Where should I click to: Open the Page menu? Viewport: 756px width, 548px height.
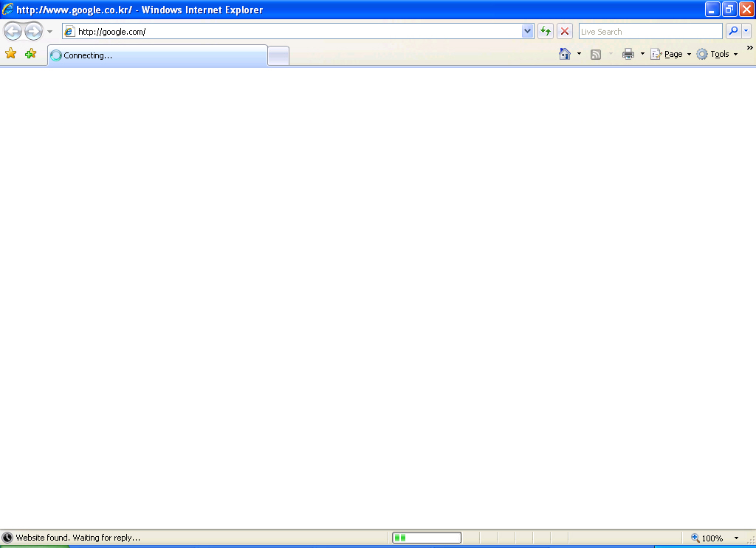(x=670, y=54)
